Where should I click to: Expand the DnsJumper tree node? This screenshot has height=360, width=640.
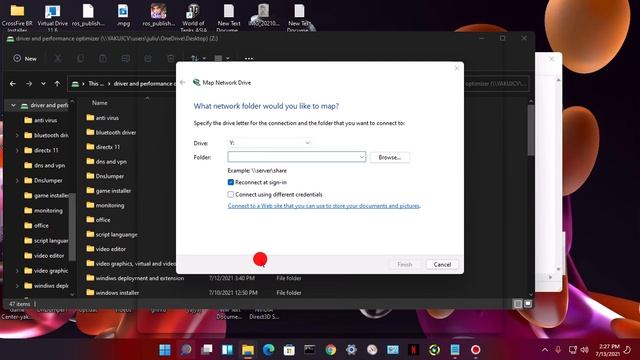pos(17,180)
